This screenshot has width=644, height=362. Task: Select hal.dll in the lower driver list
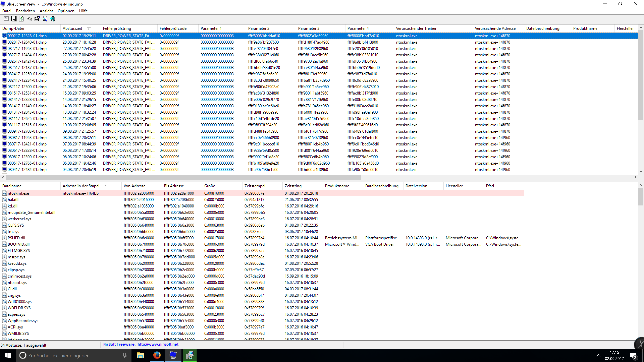(x=13, y=200)
